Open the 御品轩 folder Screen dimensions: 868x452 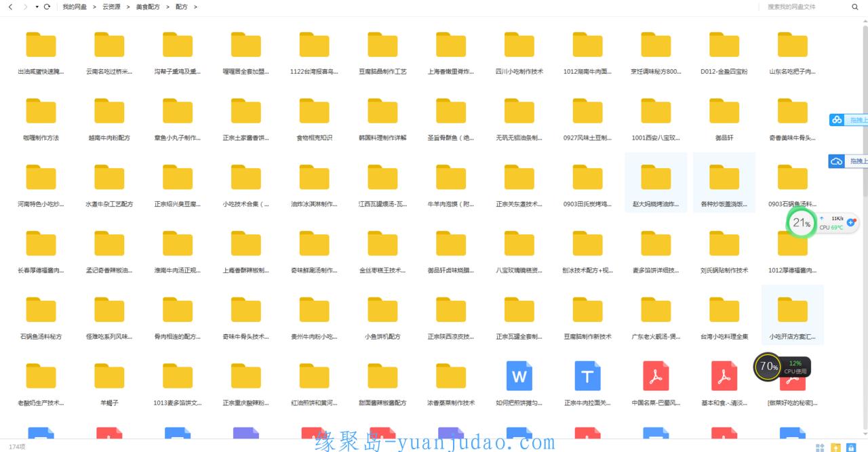click(724, 119)
